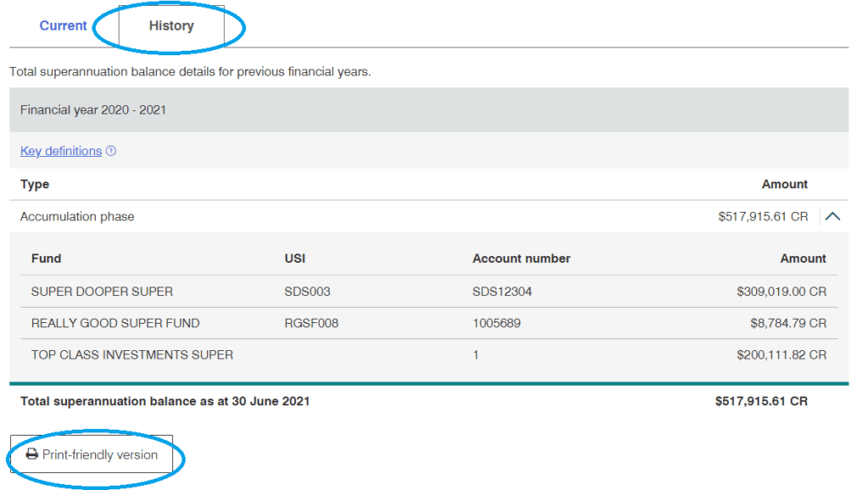Click the Fund column header
This screenshot has height=490, width=868.
[x=46, y=259]
